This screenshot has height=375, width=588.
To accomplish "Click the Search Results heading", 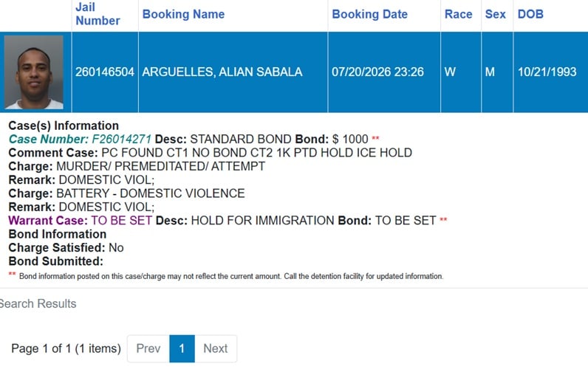I will pos(38,304).
